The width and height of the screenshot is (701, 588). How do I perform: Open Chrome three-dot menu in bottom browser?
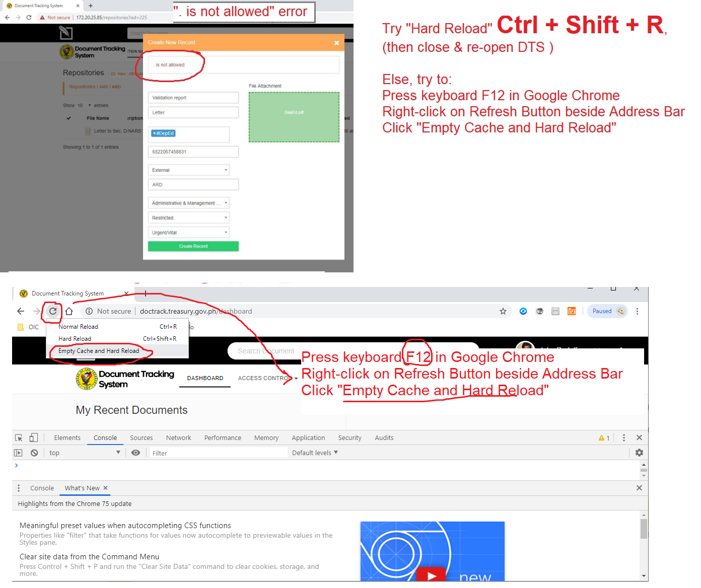[x=637, y=311]
